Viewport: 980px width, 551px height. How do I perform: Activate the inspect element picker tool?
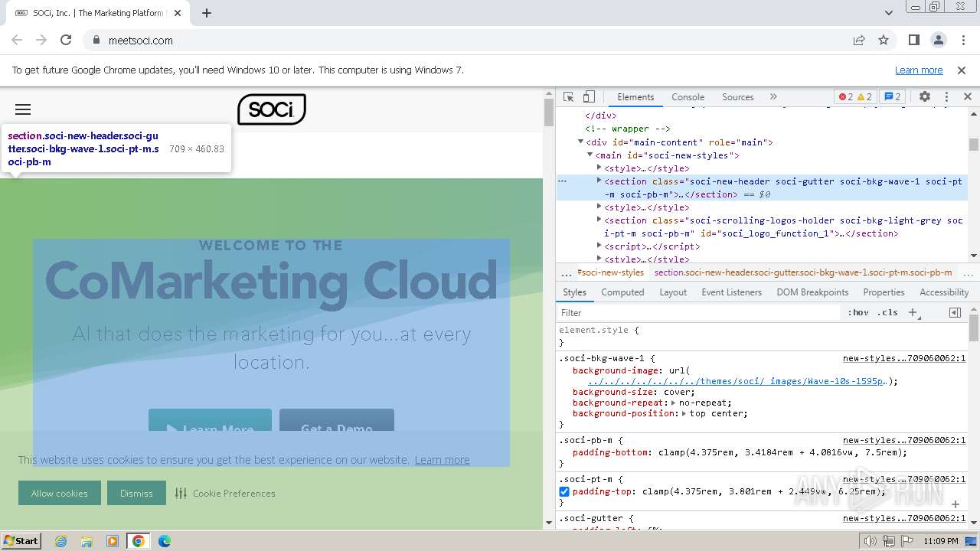pyautogui.click(x=568, y=96)
